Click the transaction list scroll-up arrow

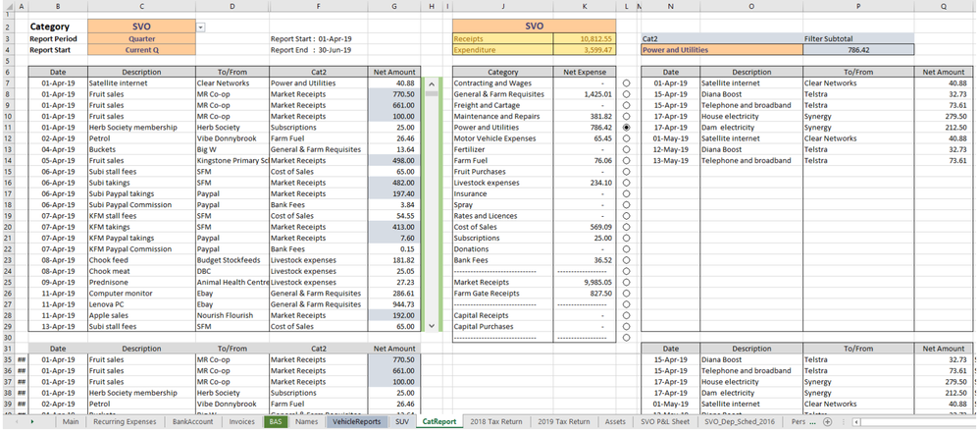click(x=432, y=83)
